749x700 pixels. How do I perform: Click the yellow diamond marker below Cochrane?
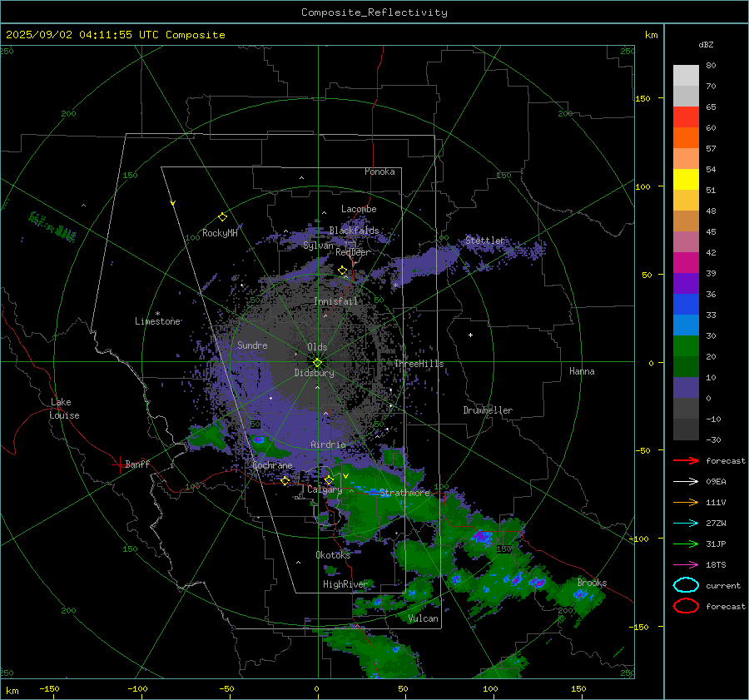[x=285, y=481]
